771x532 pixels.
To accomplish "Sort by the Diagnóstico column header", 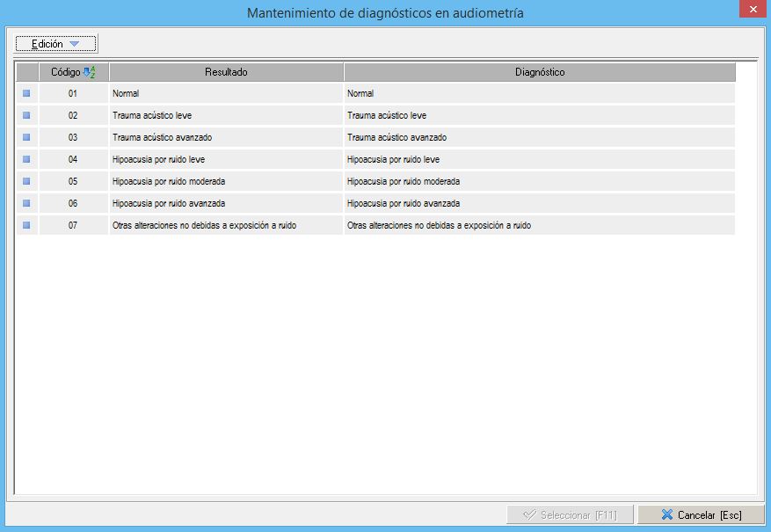I will 539,72.
